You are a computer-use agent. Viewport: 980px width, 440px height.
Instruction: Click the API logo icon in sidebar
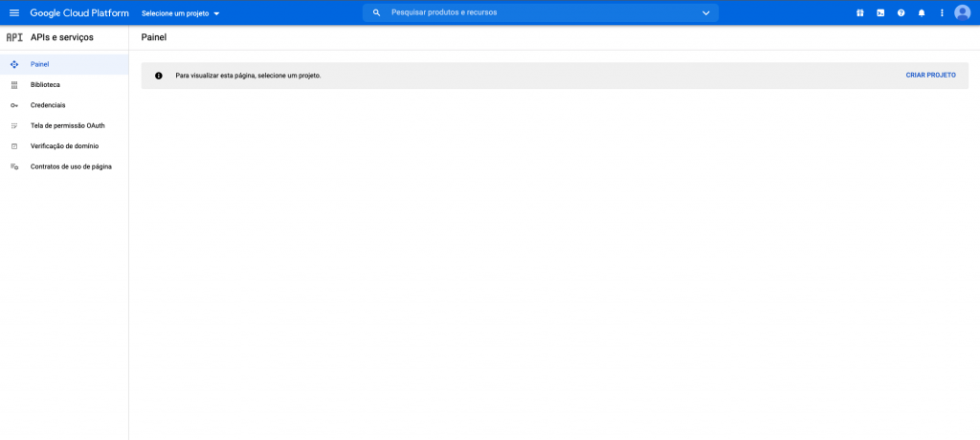14,37
